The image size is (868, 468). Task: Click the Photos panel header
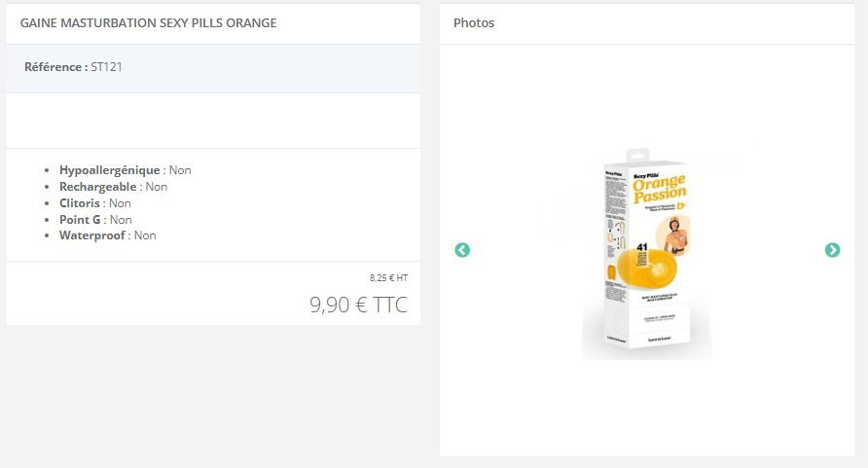point(474,22)
